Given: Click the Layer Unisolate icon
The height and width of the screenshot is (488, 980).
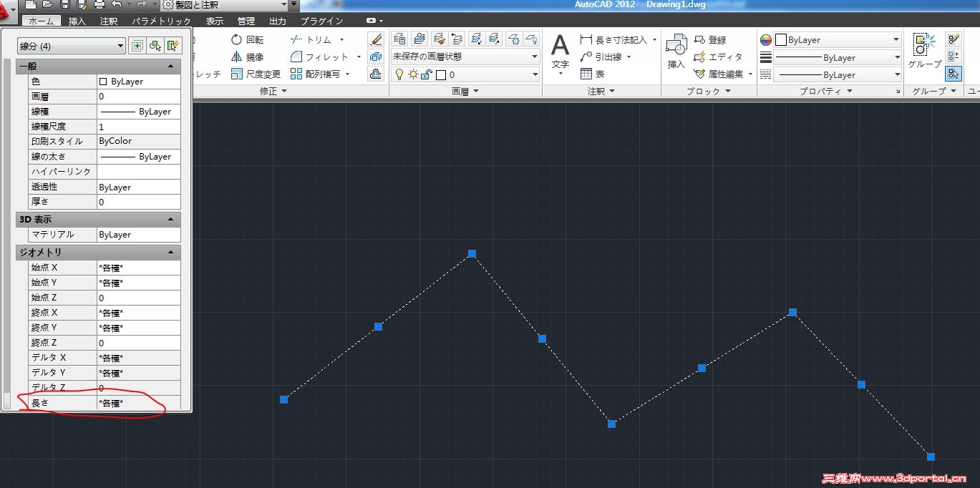Looking at the screenshot, I should click(x=494, y=39).
